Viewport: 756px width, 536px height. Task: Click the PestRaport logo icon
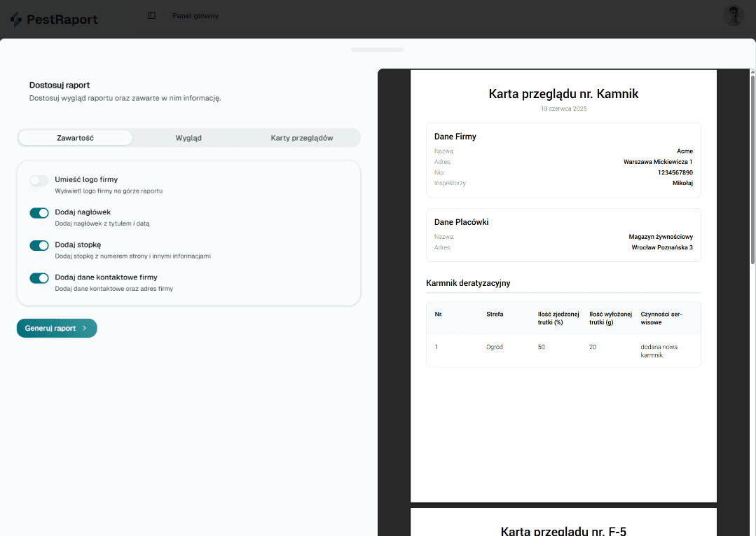point(16,20)
